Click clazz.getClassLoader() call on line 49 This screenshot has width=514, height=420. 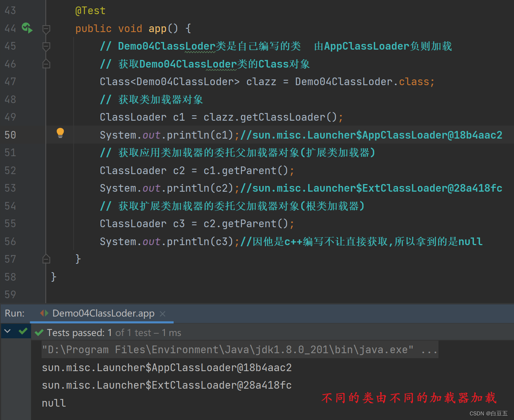pos(270,117)
